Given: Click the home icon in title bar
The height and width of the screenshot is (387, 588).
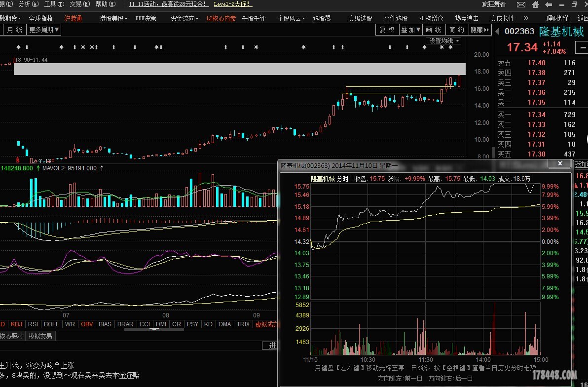Looking at the screenshot, I should [x=536, y=4].
